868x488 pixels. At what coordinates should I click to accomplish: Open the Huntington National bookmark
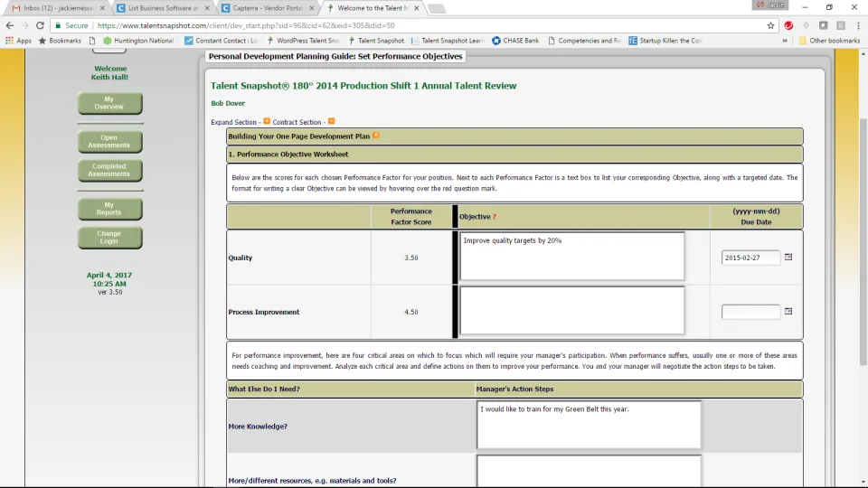tap(138, 41)
